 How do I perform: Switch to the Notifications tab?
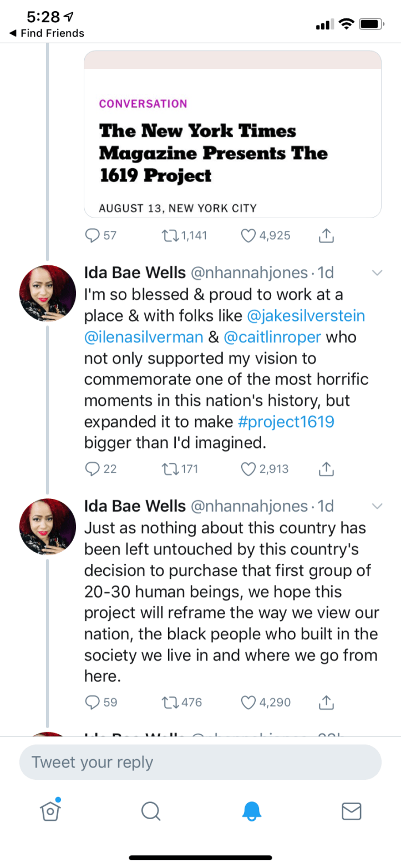click(251, 811)
